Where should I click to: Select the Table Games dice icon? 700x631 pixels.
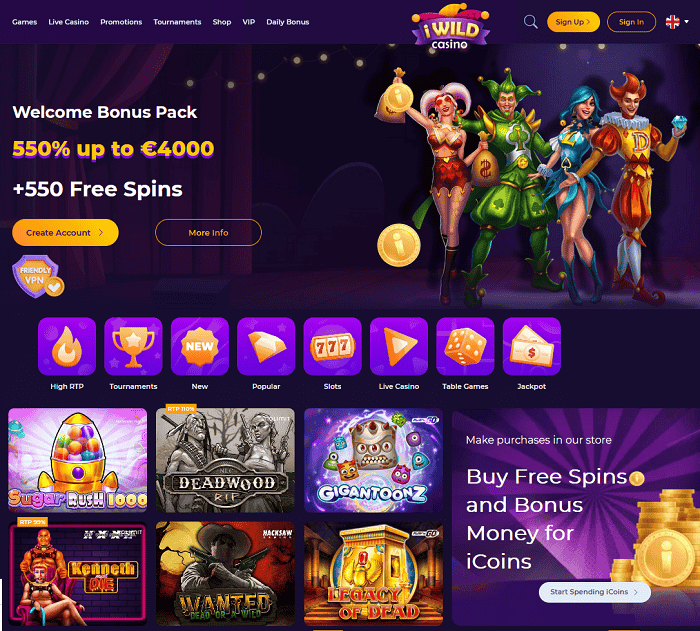(x=465, y=346)
